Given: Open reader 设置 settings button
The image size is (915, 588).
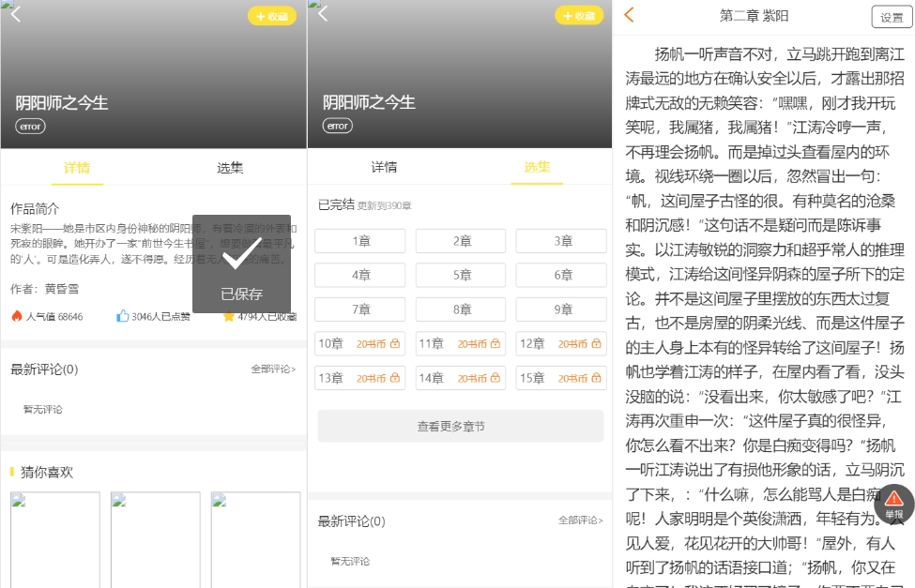Looking at the screenshot, I should 892,18.
